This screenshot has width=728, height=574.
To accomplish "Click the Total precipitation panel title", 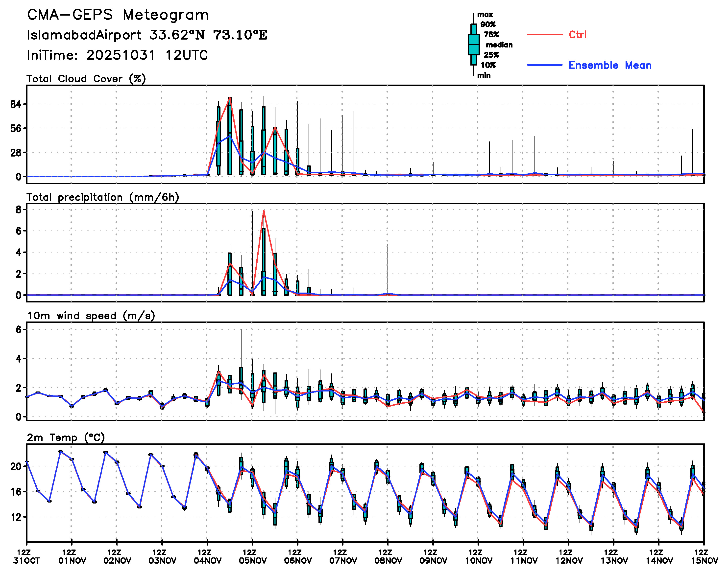I will (x=102, y=197).
